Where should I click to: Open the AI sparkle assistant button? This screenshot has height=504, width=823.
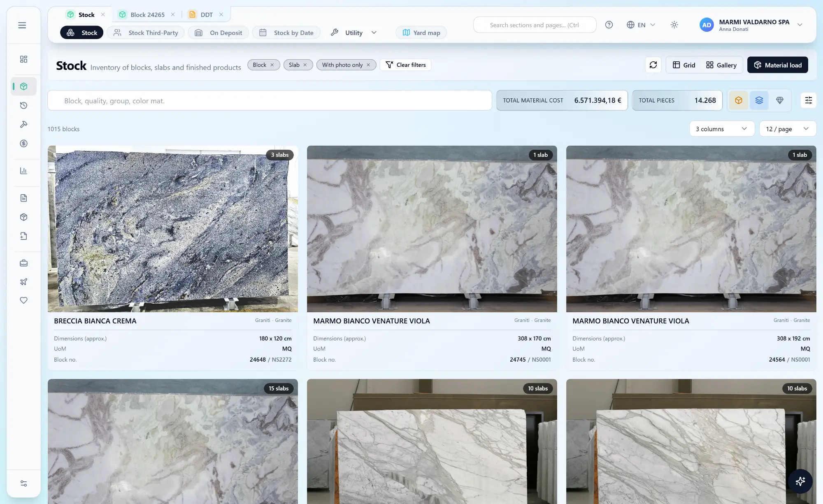tap(800, 481)
